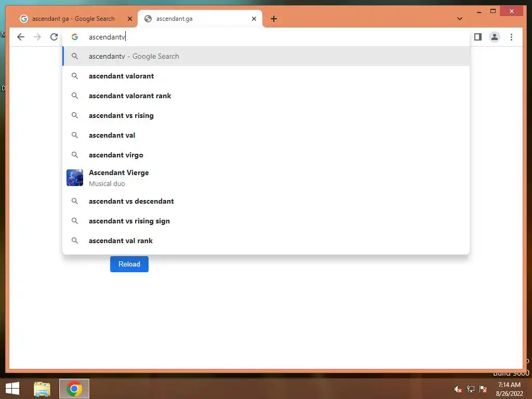The height and width of the screenshot is (399, 532).
Task: Click the magnifier icon beside 'ascendant val rank'
Action: pos(75,241)
